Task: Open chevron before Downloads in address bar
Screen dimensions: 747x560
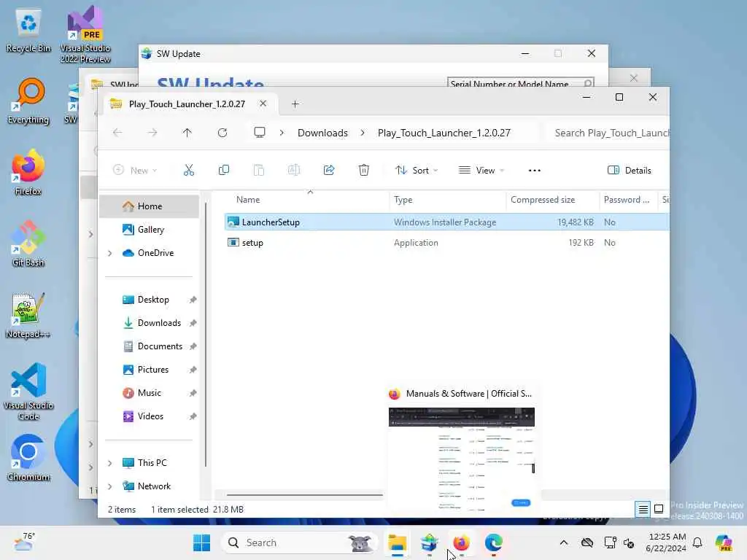Action: pyautogui.click(x=282, y=133)
